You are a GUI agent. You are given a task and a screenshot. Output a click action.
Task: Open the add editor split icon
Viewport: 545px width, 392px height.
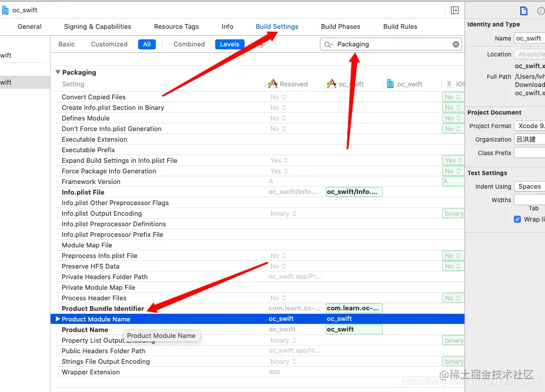pyautogui.click(x=454, y=11)
